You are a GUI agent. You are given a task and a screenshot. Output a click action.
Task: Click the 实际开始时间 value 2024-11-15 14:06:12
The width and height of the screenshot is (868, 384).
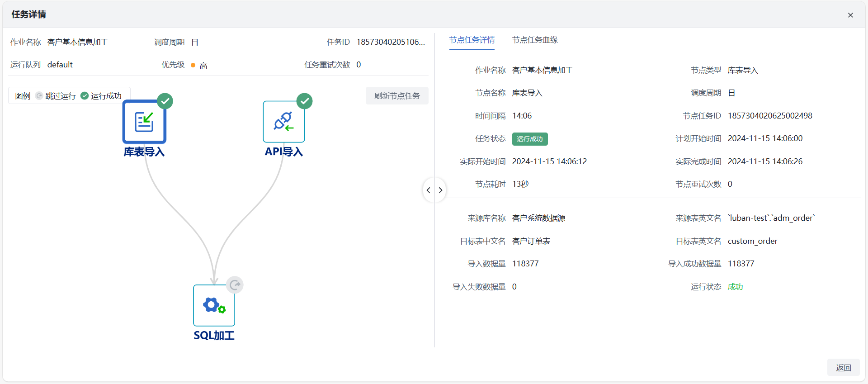point(550,161)
